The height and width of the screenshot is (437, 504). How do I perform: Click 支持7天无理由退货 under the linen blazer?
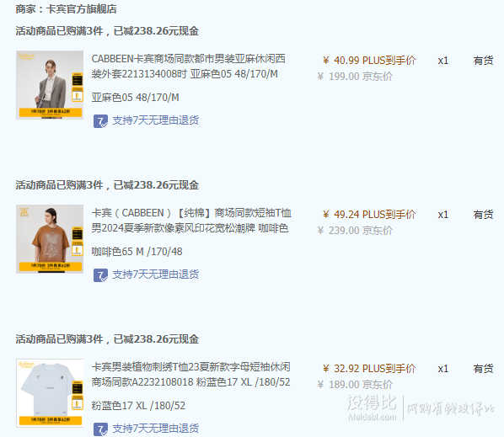(x=156, y=120)
